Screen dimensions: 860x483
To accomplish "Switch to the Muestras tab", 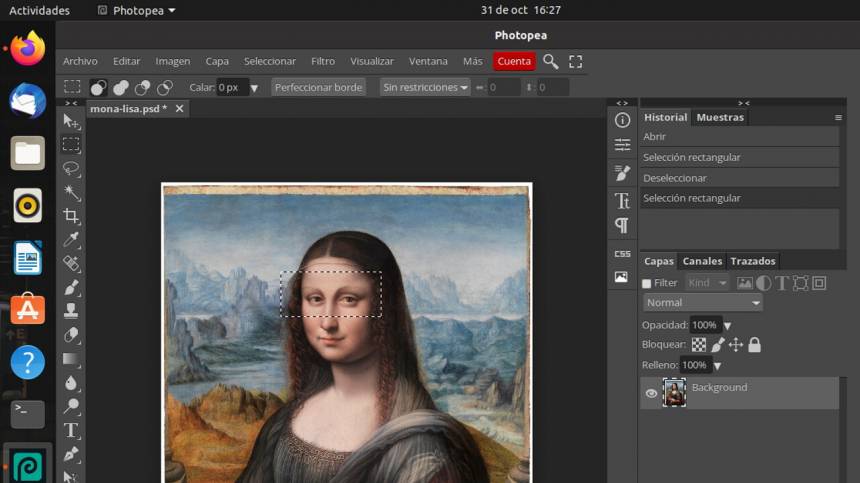I will 720,117.
